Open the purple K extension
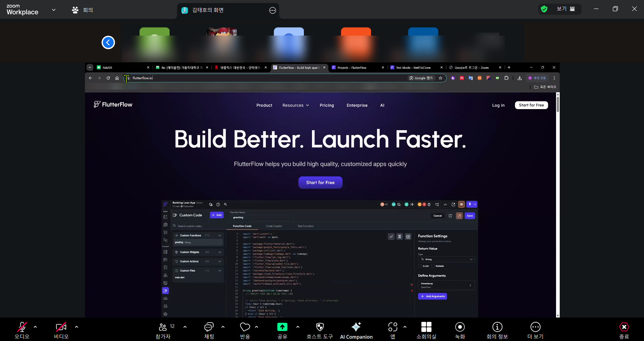 pyautogui.click(x=453, y=78)
